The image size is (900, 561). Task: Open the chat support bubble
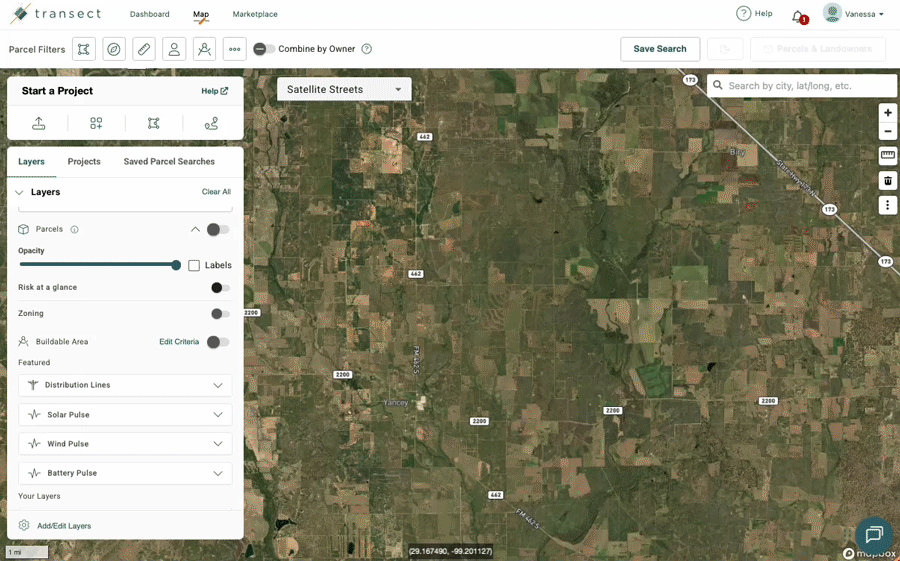873,535
